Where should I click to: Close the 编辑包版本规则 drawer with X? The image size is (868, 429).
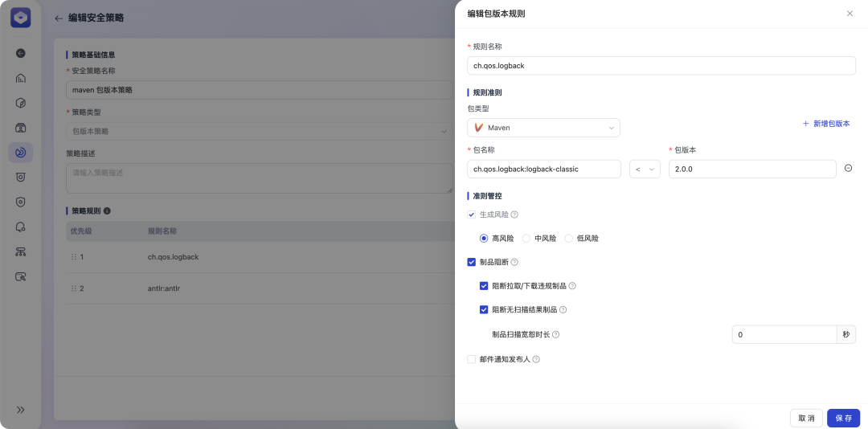(x=850, y=14)
